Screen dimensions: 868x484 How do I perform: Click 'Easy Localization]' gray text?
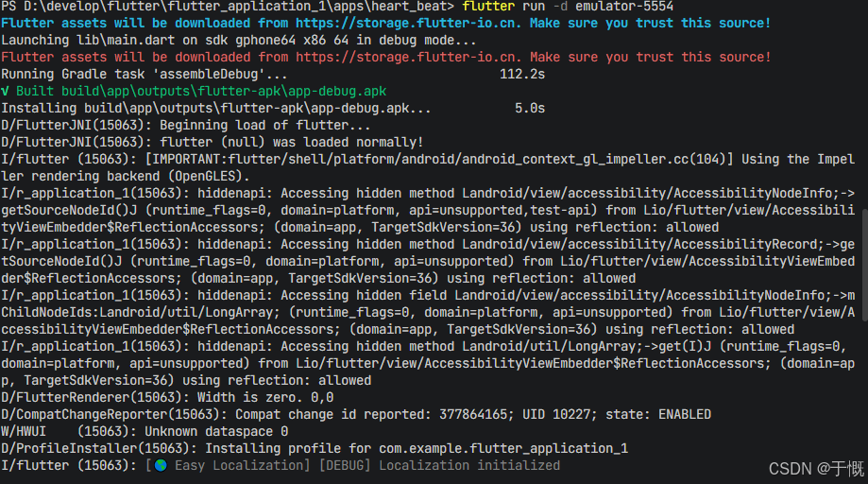(x=243, y=466)
